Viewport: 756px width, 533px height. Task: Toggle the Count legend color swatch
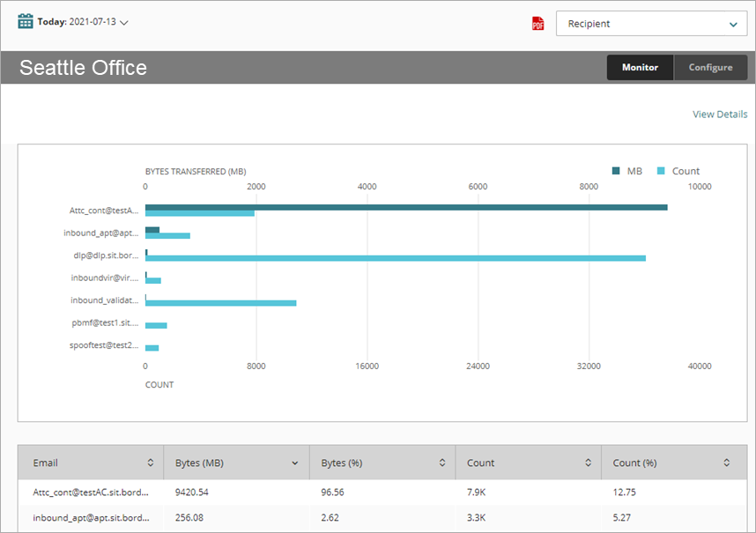coord(661,171)
